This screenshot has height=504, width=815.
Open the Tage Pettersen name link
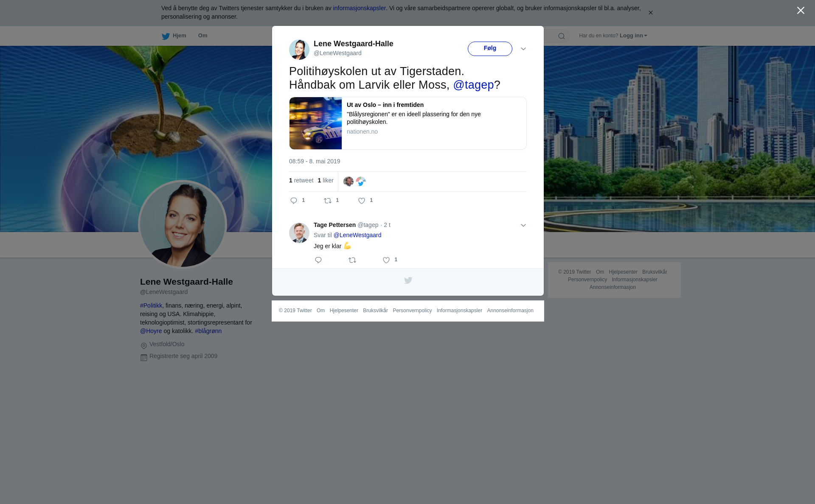[334, 225]
